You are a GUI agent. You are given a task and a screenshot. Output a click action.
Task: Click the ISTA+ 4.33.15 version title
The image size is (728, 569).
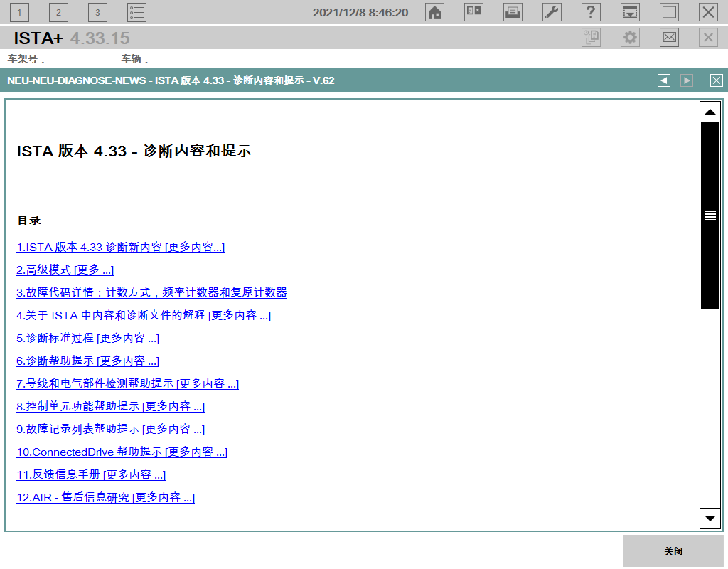(x=72, y=38)
